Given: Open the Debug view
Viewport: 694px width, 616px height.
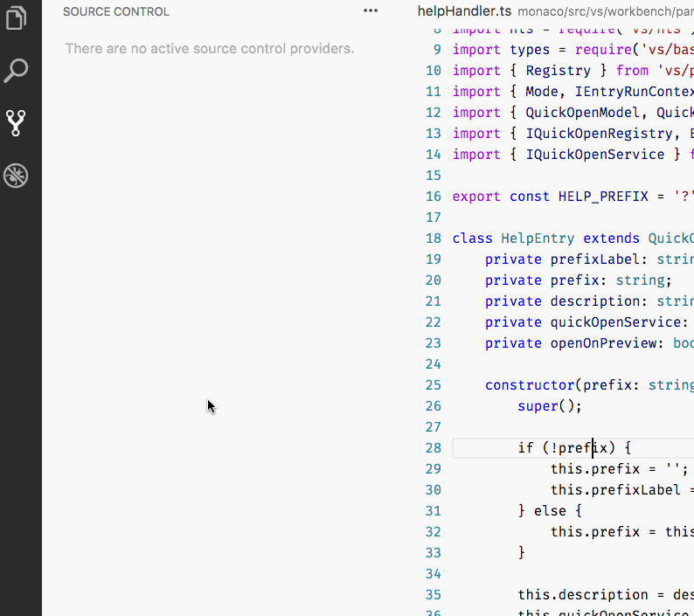Looking at the screenshot, I should click(x=16, y=176).
